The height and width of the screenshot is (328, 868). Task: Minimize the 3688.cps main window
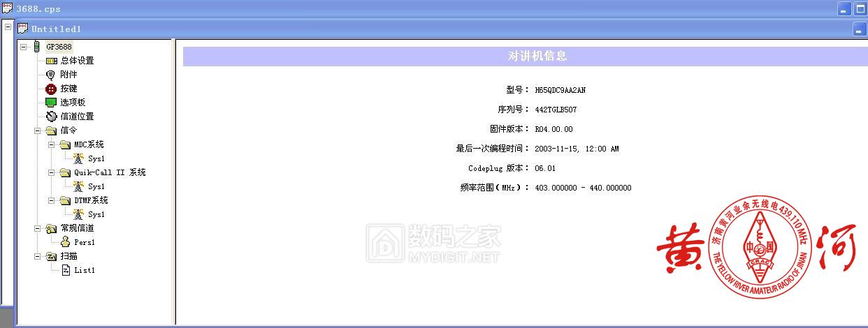[844, 9]
